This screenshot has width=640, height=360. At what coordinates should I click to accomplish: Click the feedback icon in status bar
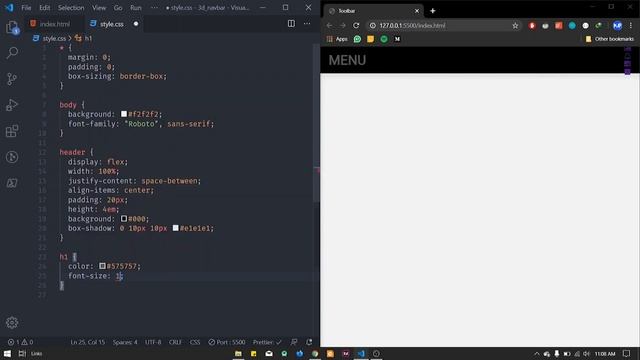tap(294, 342)
